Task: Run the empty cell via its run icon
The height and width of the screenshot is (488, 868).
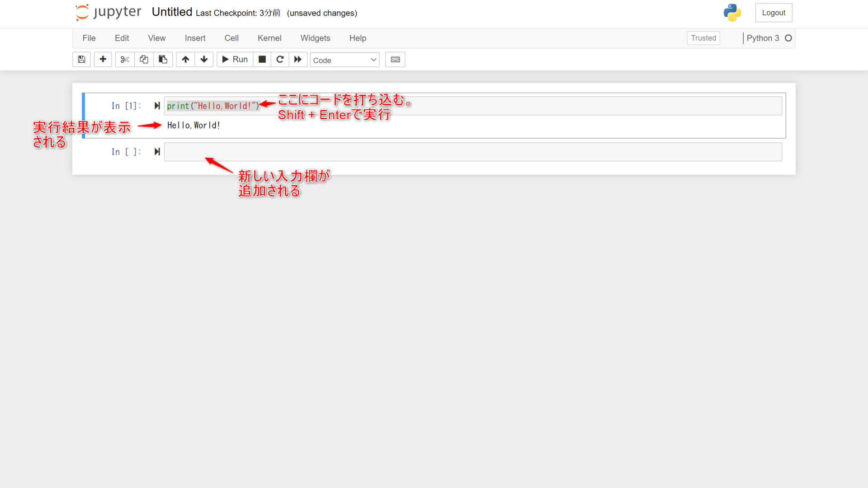Action: pos(157,152)
